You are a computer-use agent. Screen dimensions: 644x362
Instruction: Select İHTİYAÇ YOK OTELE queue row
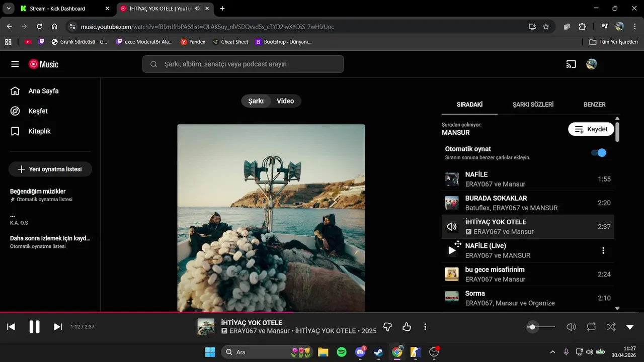click(x=528, y=227)
